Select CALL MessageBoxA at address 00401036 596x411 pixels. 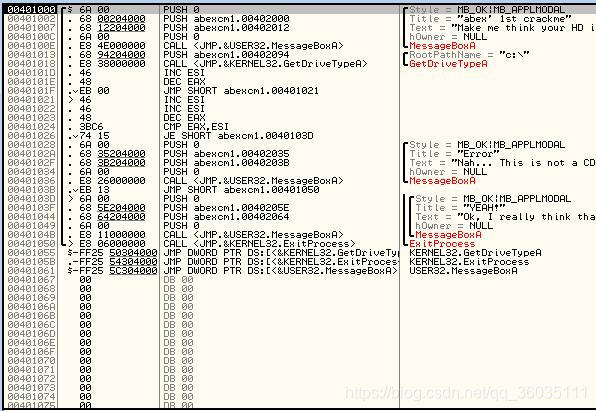pyautogui.click(x=253, y=181)
